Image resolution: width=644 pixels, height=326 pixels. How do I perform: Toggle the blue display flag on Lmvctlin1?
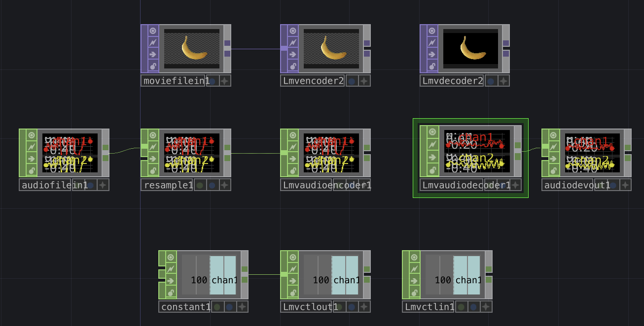point(473,307)
